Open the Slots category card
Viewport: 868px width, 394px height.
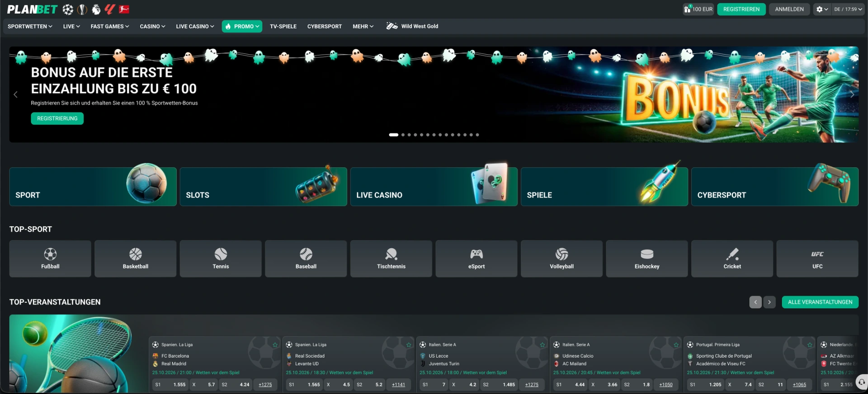tap(264, 187)
